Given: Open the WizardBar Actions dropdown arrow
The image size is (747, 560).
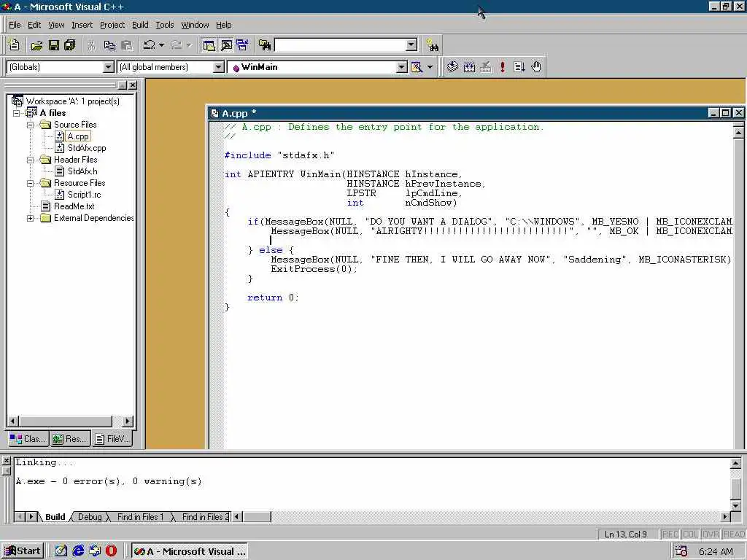Looking at the screenshot, I should tap(430, 67).
